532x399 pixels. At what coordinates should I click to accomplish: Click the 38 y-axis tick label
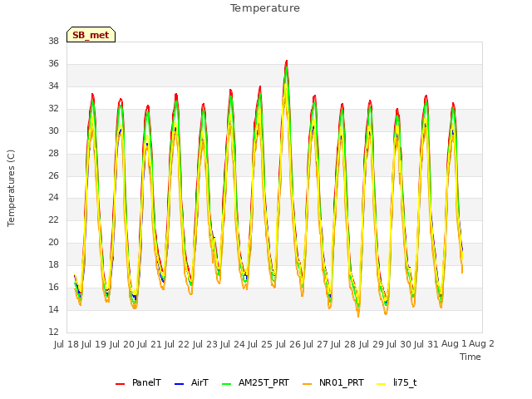click(x=53, y=41)
